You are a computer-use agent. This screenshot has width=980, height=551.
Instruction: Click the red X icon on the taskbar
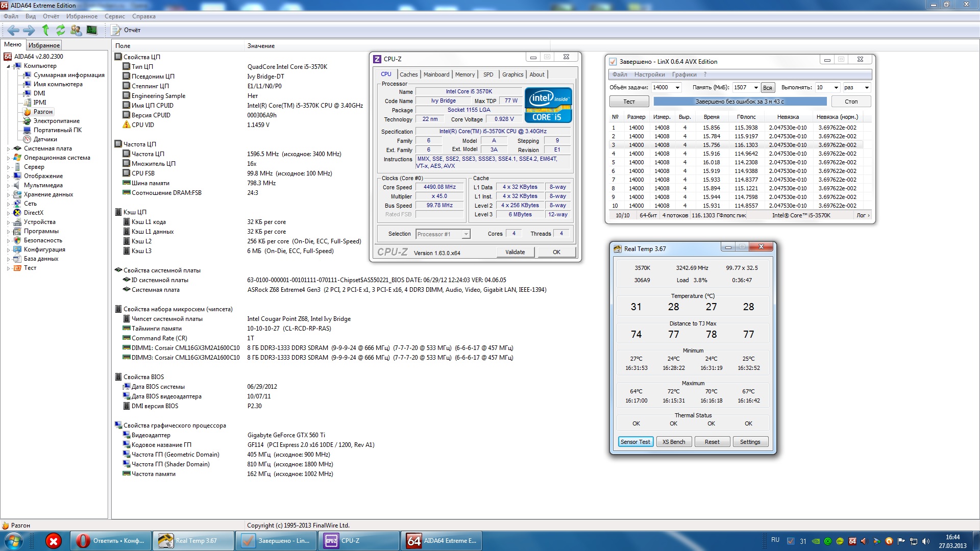53,541
